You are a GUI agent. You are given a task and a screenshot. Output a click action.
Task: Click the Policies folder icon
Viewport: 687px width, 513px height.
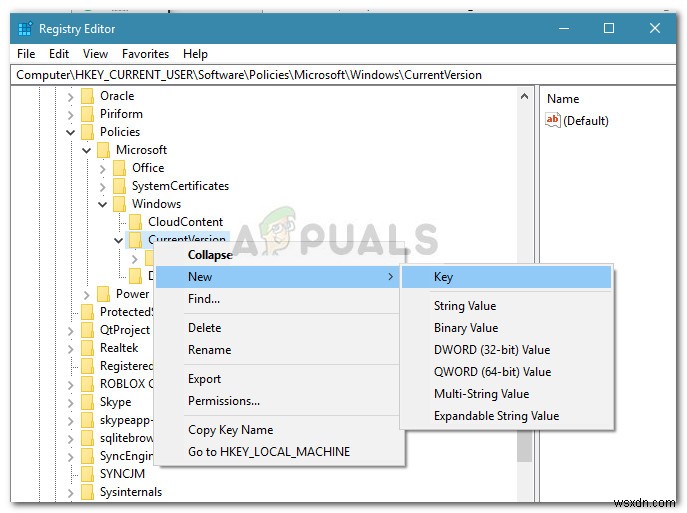click(88, 132)
